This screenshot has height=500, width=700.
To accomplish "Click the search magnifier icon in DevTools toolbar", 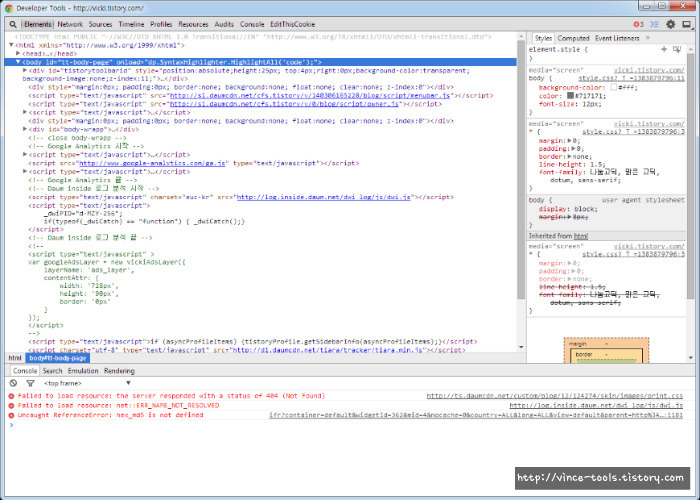I will pyautogui.click(x=13, y=25).
